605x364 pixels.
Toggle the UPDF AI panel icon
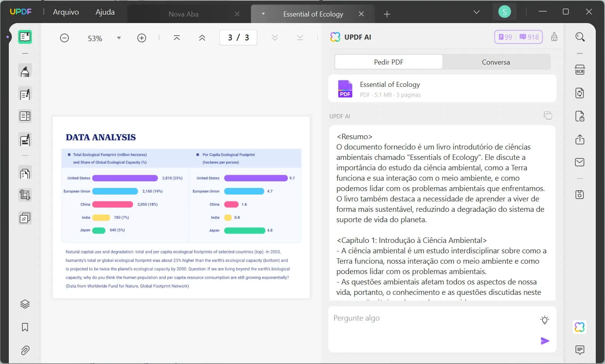click(580, 327)
